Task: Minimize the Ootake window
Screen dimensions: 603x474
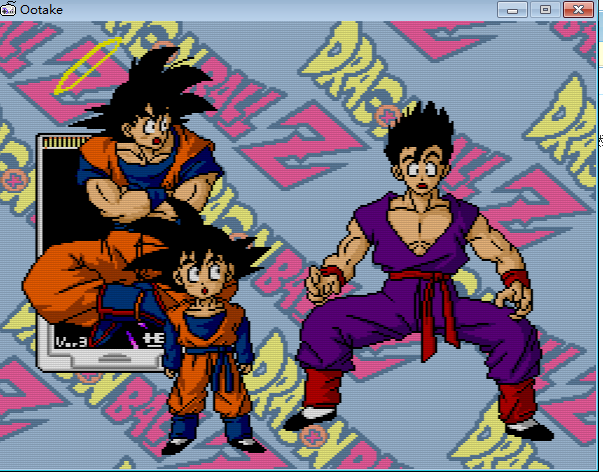Action: pos(512,10)
